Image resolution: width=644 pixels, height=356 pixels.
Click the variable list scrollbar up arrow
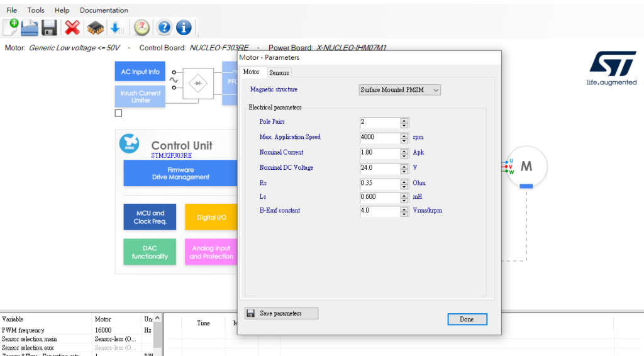coord(157,318)
